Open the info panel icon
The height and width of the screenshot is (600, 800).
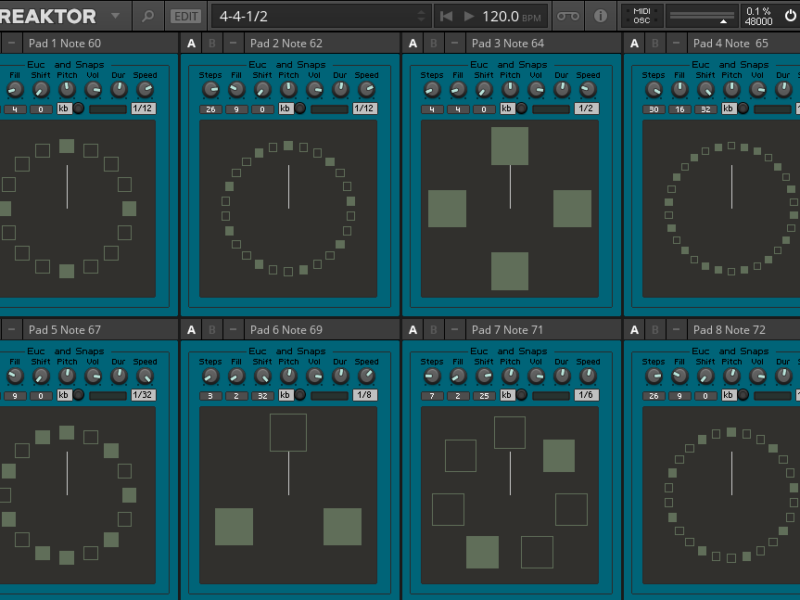point(600,16)
